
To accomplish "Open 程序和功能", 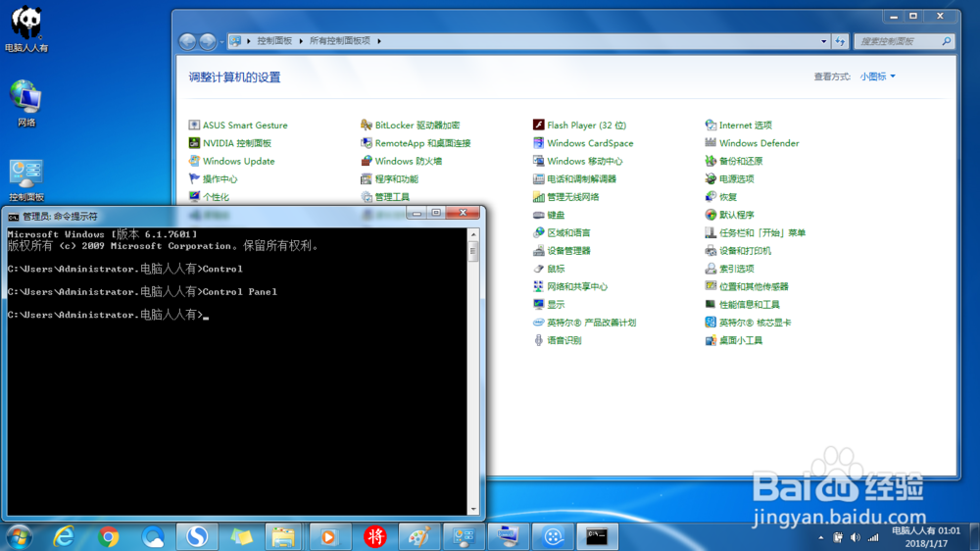I will pyautogui.click(x=389, y=178).
